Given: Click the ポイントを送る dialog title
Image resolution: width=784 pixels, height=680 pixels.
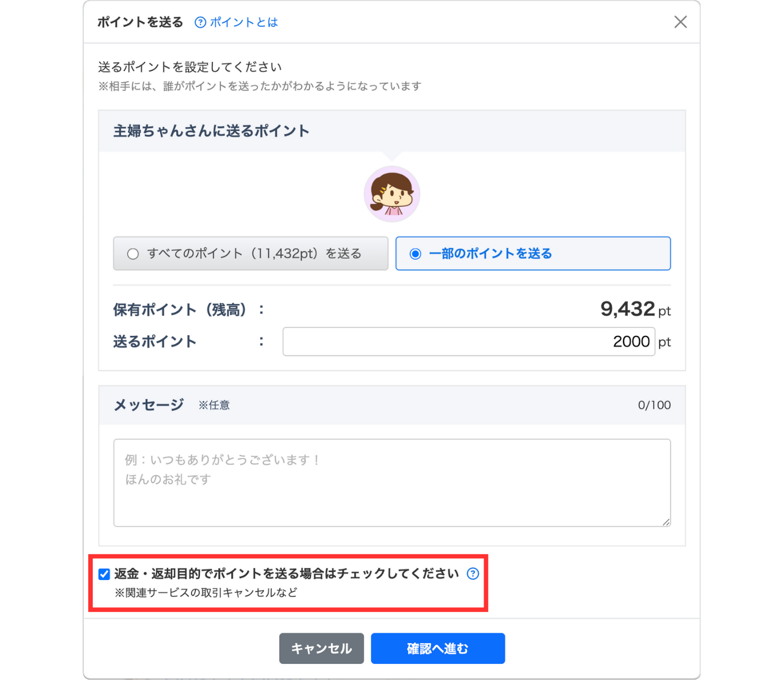Looking at the screenshot, I should click(140, 22).
